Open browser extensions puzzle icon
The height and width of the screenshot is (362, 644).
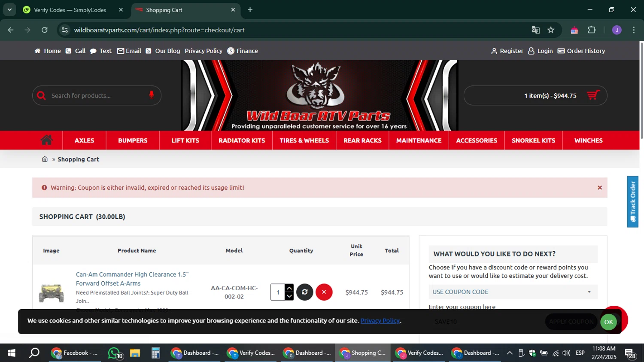(592, 30)
